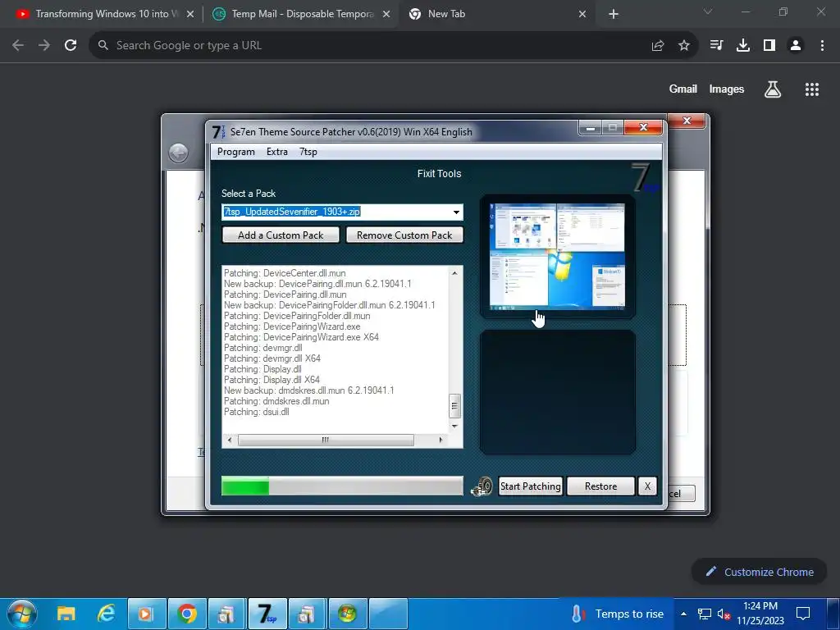Image resolution: width=840 pixels, height=630 pixels.
Task: Switch to the Transforming Windows 10 YouTube tab
Action: (x=107, y=14)
